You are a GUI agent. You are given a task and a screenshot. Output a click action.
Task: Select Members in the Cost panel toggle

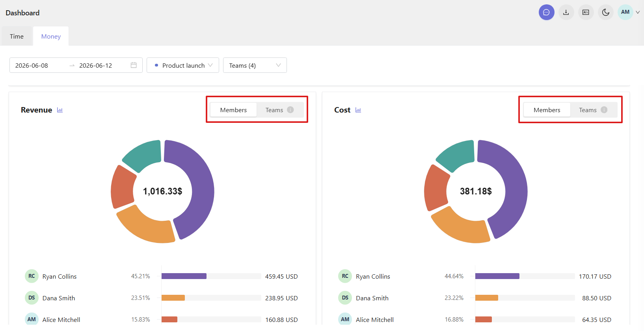coord(547,110)
